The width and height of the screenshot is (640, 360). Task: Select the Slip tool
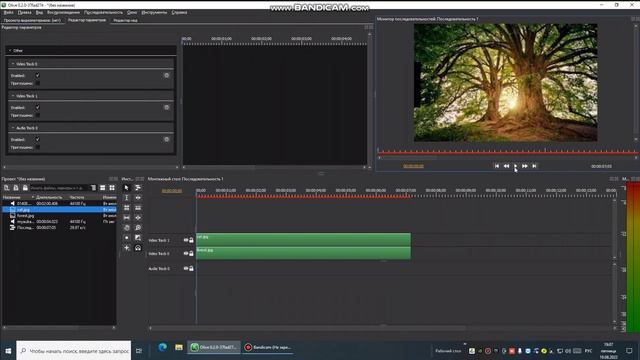point(127,218)
